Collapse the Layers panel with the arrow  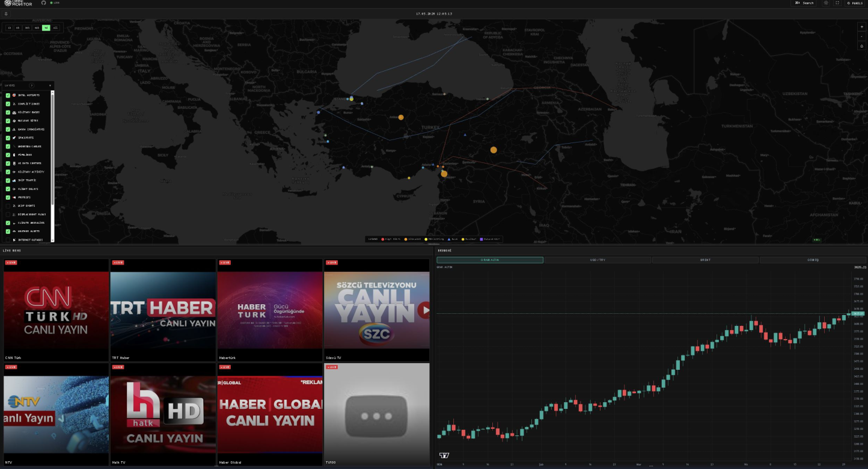(x=50, y=85)
